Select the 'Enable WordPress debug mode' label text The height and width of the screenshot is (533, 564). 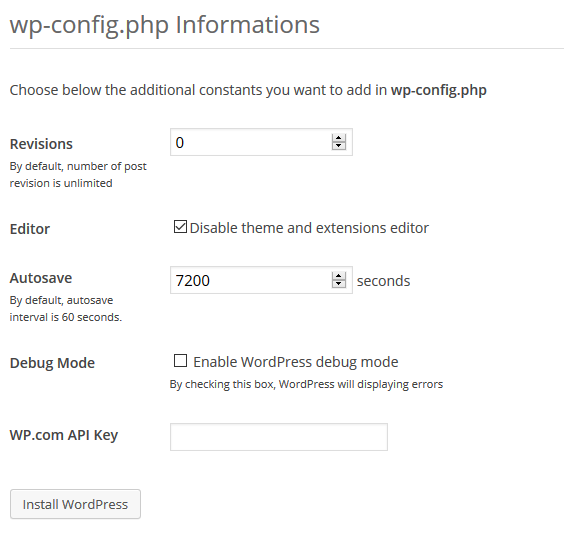[296, 362]
